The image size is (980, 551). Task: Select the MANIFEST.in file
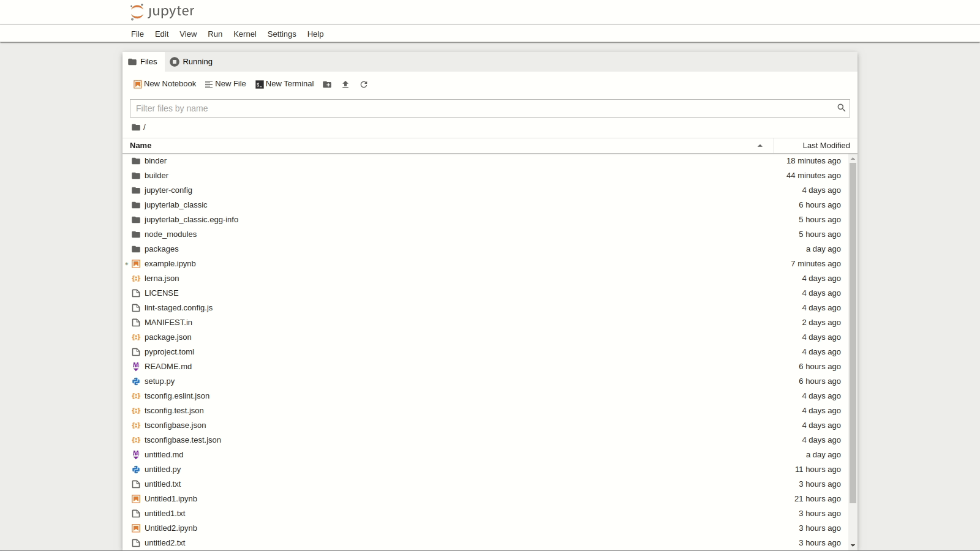486,323
